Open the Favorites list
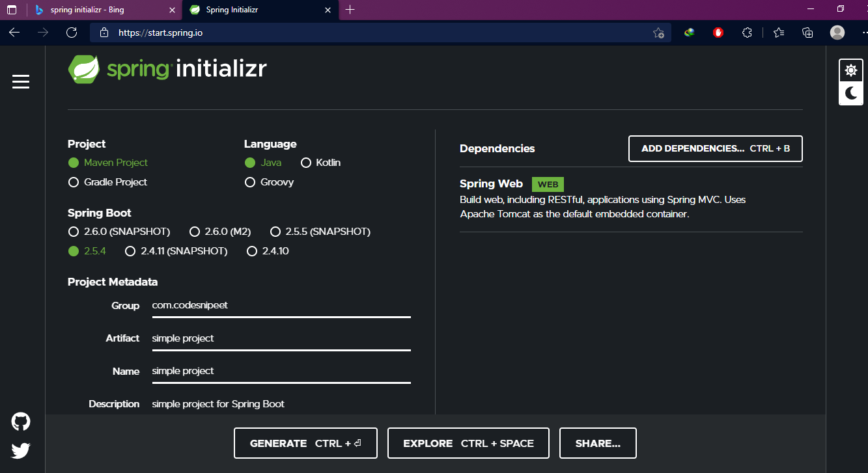This screenshot has width=868, height=473. click(x=778, y=33)
